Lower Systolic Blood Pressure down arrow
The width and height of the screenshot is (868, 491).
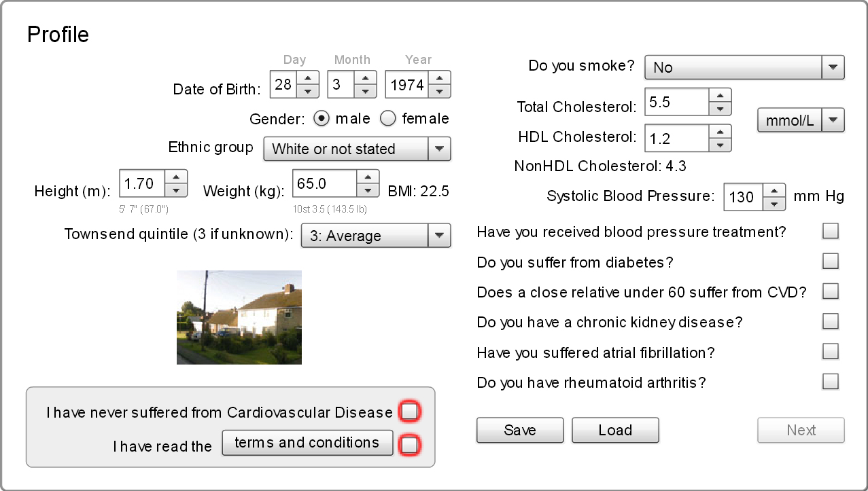tap(775, 204)
